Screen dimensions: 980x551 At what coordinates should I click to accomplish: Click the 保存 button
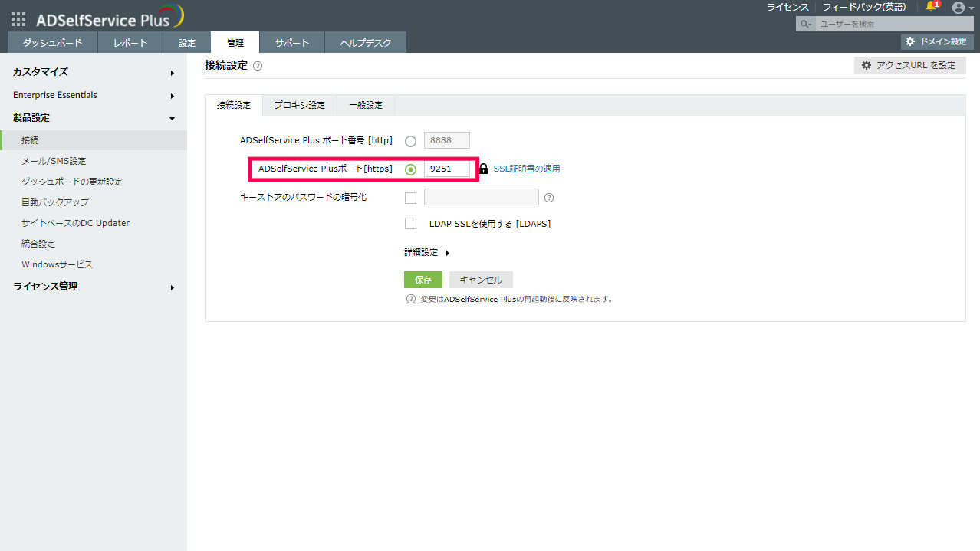(423, 280)
